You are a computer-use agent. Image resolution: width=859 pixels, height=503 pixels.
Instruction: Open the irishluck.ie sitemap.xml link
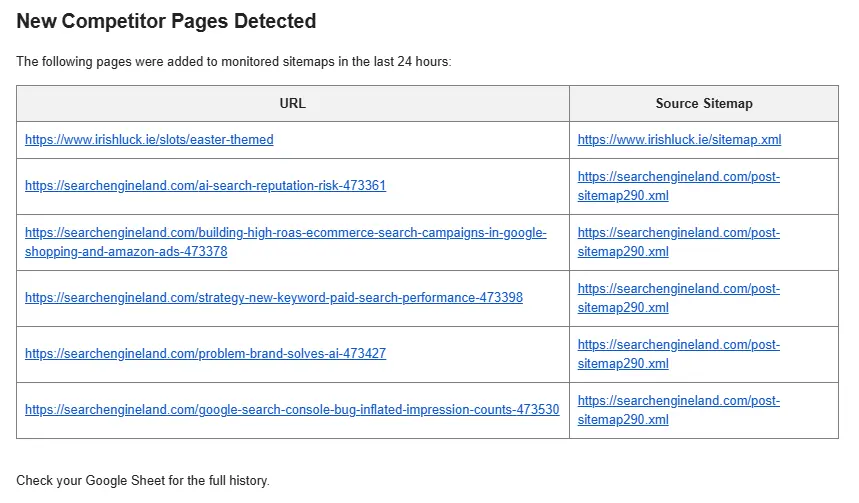pyautogui.click(x=679, y=140)
